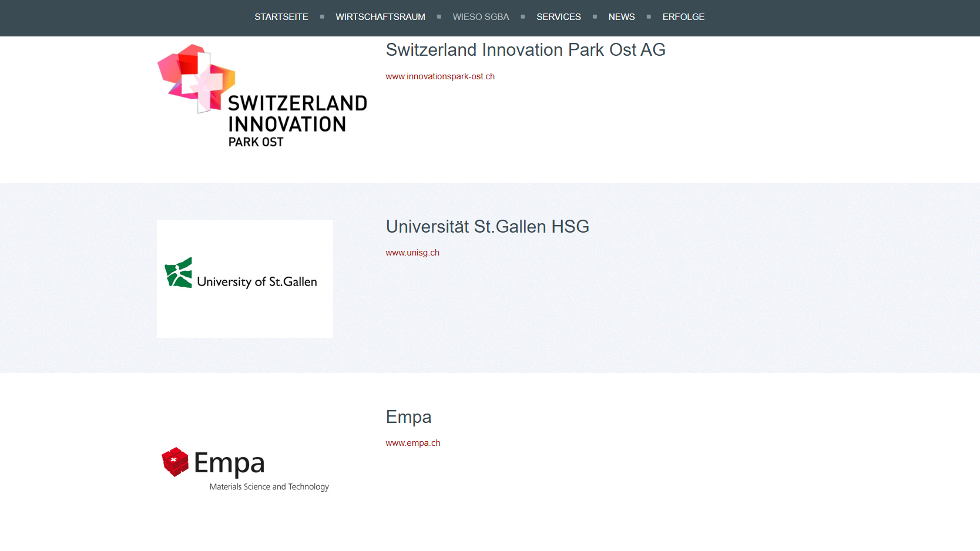Viewport: 980px width, 551px height.
Task: Click the Materials Science and Technology tagline
Action: coord(269,487)
